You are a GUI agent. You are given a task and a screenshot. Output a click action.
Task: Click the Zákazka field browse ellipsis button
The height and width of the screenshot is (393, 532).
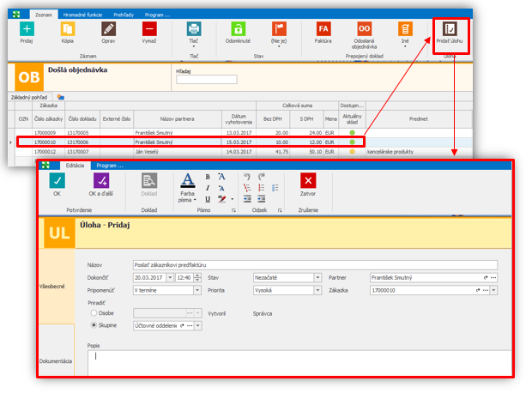click(486, 290)
